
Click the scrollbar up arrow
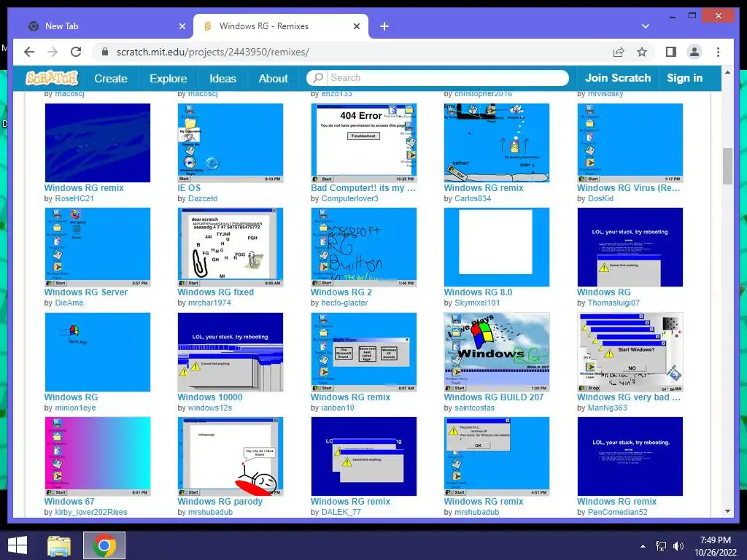coord(727,72)
